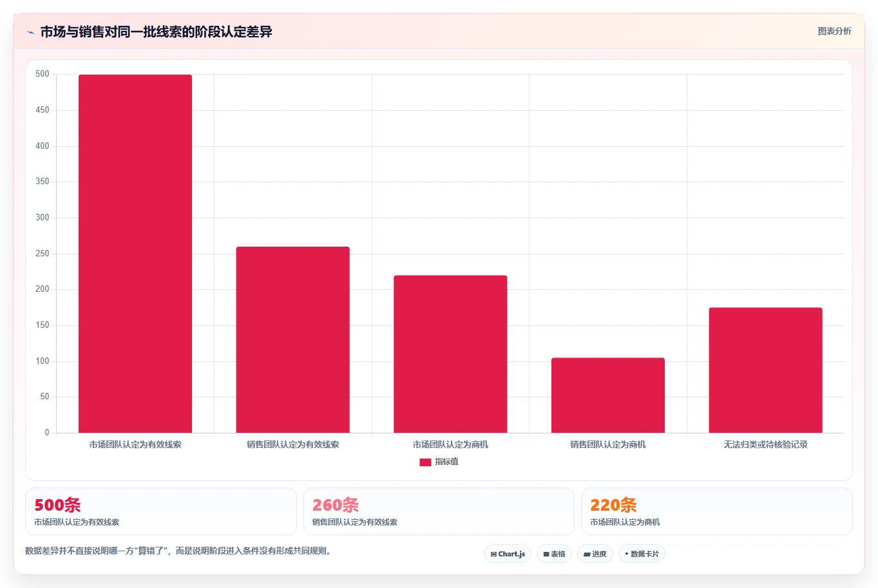Screen dimensions: 878x588
Task: Click the x-axis label 市场团队认定为有效线索
Action: (135, 444)
